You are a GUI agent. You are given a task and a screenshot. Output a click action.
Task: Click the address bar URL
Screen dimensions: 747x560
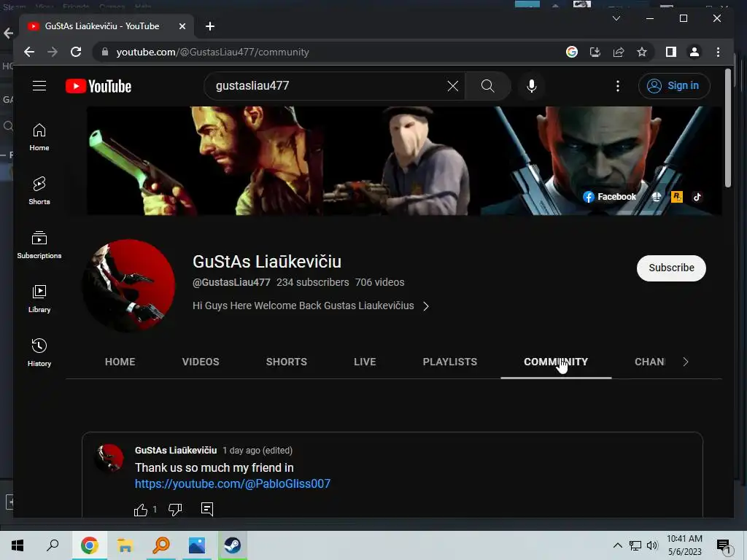213,52
